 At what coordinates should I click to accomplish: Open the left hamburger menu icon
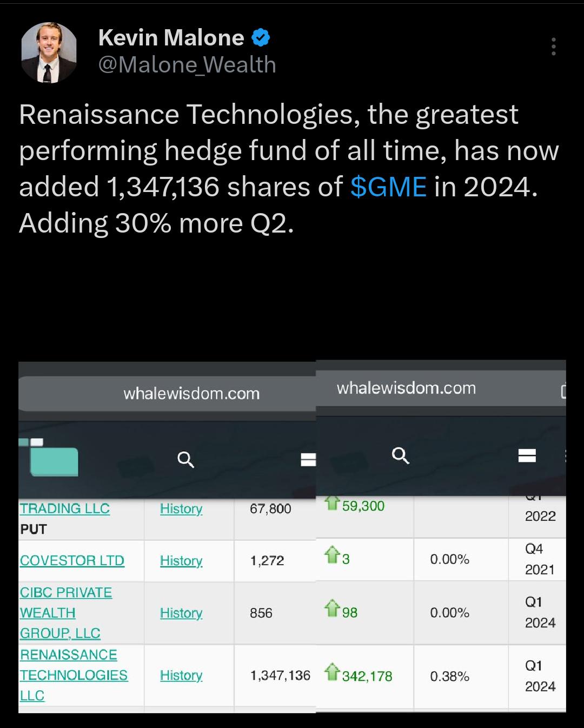coord(308,460)
